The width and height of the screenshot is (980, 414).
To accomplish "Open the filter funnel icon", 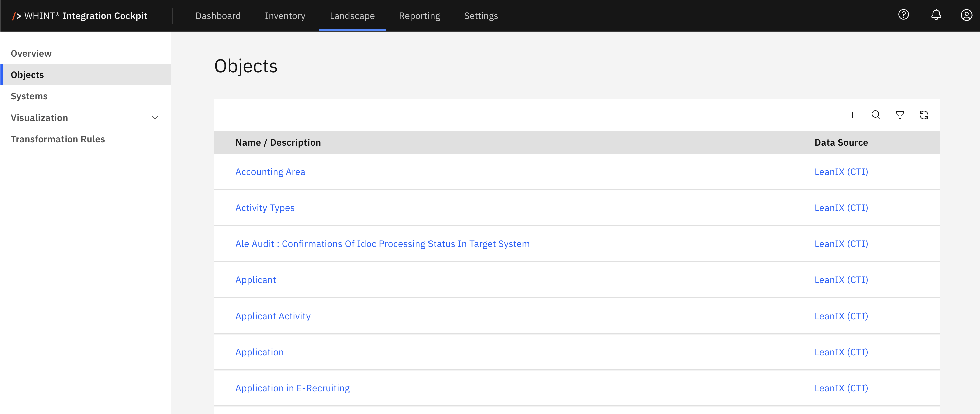I will tap(900, 115).
